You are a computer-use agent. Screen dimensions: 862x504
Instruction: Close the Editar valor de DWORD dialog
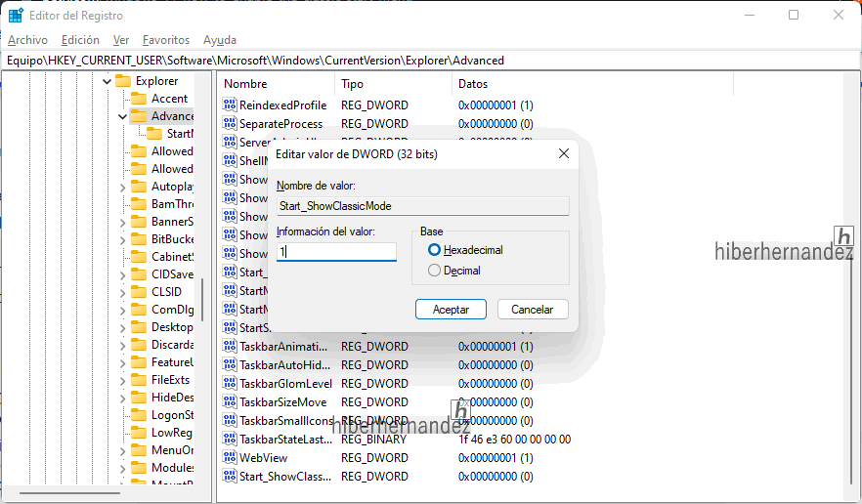(x=564, y=153)
